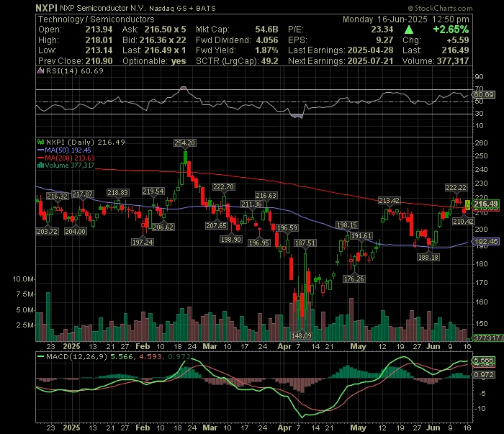Click the Bid quote 216.36 x 22
504x434 pixels.
pos(163,40)
